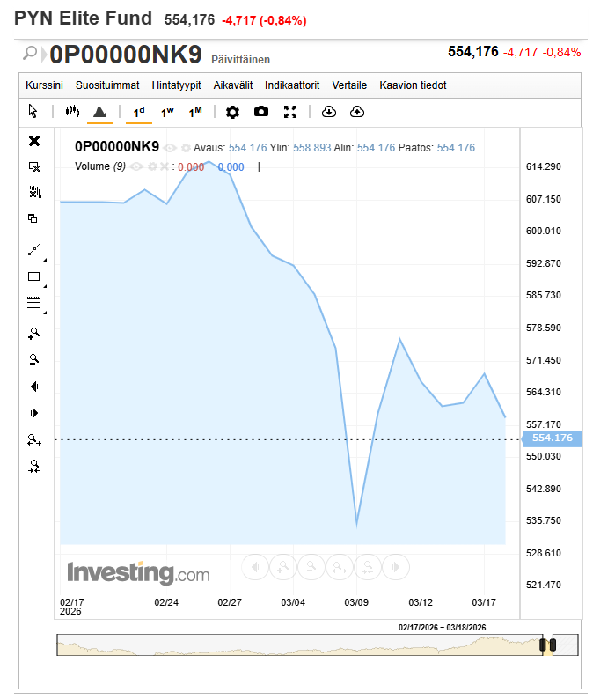Viewport: 593px width, 700px height.
Task: Switch to candlestick chart type
Action: coord(72,112)
